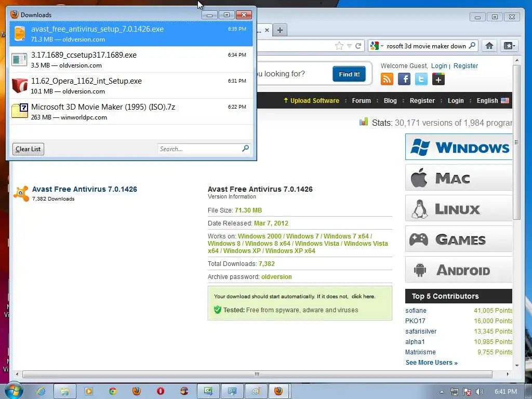
Task: Open the Windows category banner
Action: click(459, 147)
